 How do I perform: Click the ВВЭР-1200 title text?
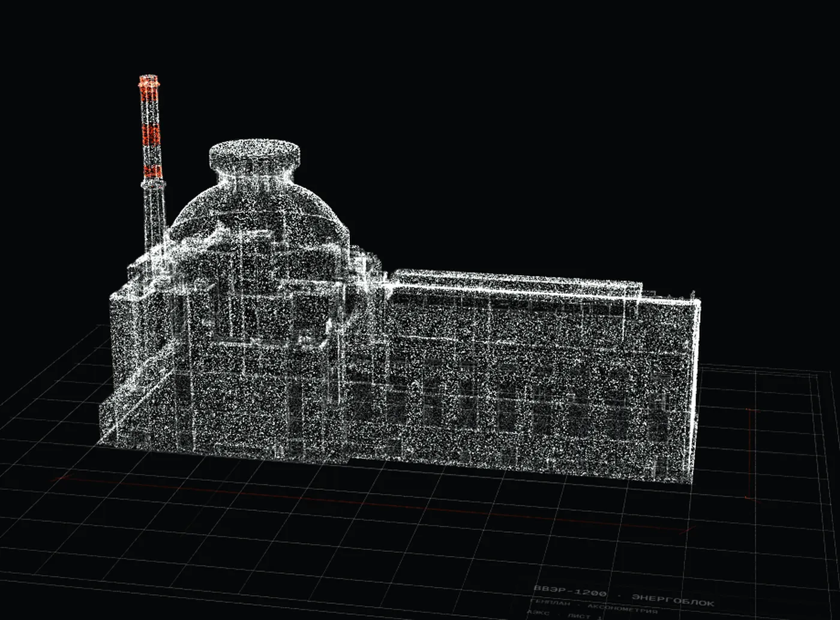point(569,591)
